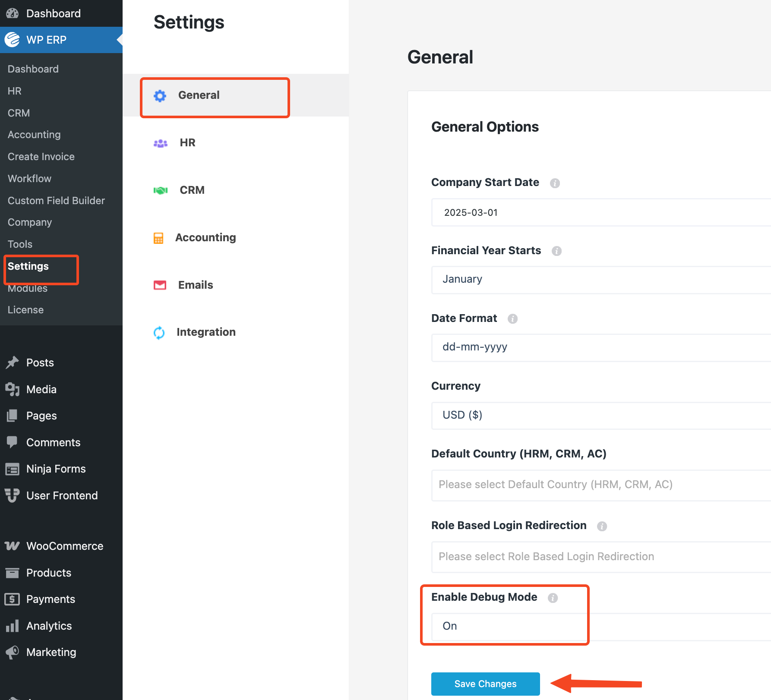This screenshot has height=700, width=771.
Task: Click info icon next to Company Start Date
Action: (x=555, y=183)
